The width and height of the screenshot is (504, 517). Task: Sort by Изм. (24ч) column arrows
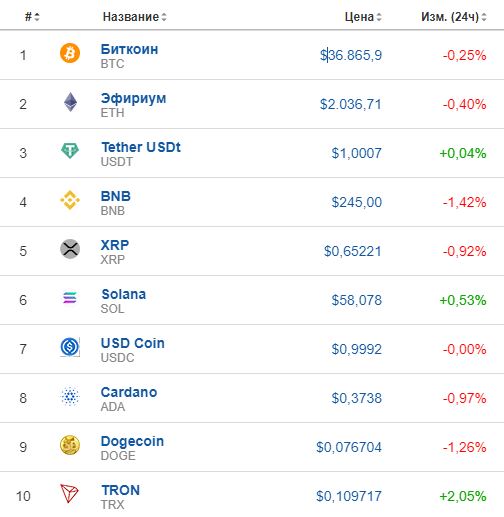pos(484,17)
